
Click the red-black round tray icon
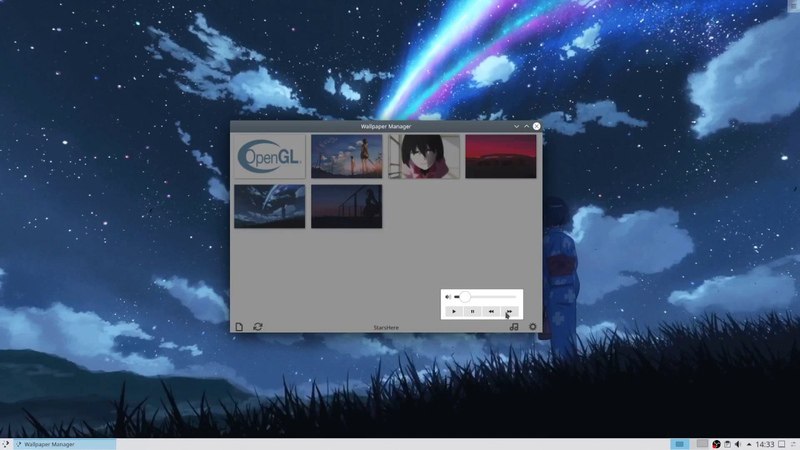coord(716,444)
